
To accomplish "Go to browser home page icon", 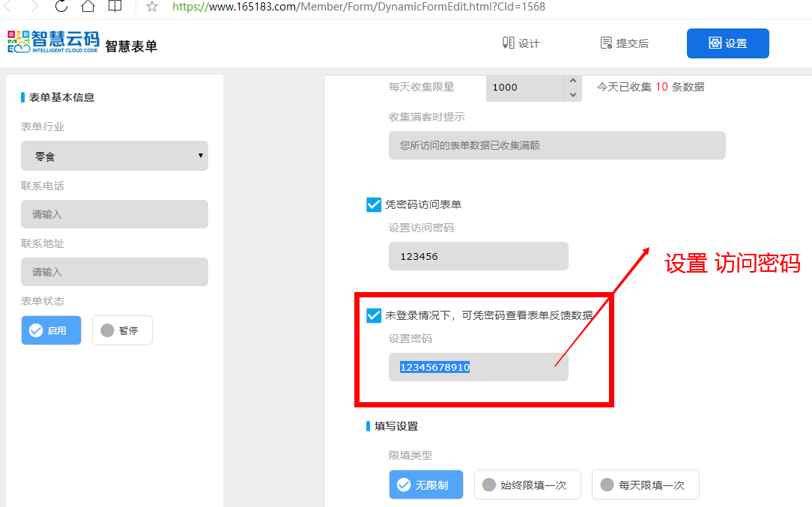I will (88, 7).
